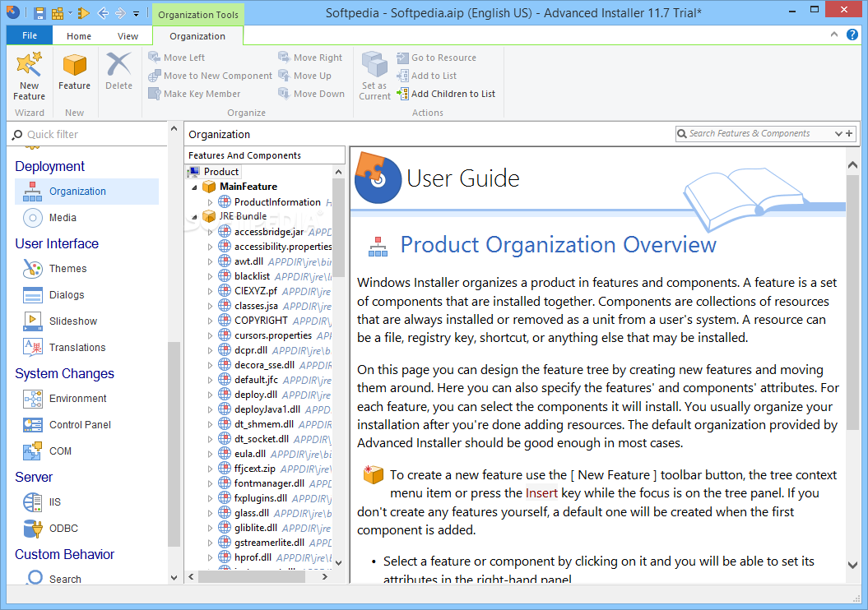Click the Forward arrow in title bar
This screenshot has width=868, height=610.
point(120,12)
